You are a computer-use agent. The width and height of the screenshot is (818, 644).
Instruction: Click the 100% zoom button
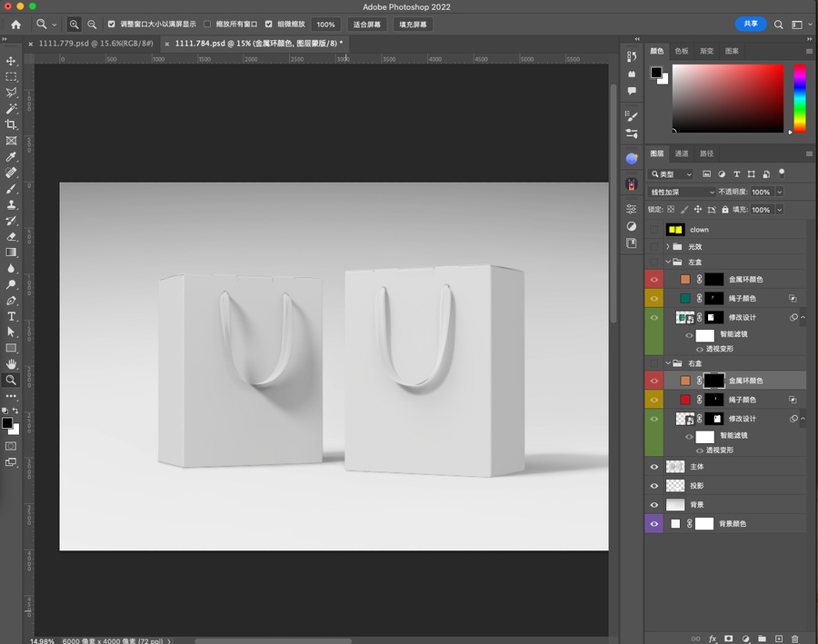pyautogui.click(x=325, y=25)
